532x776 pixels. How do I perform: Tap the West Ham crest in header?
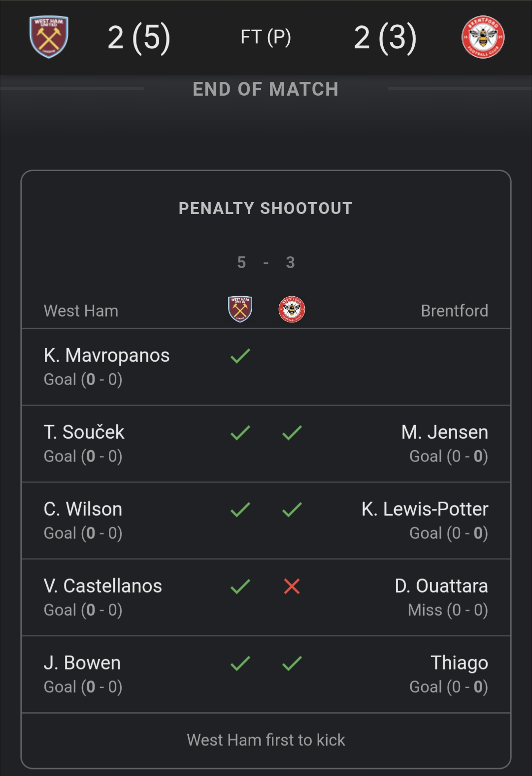(49, 37)
